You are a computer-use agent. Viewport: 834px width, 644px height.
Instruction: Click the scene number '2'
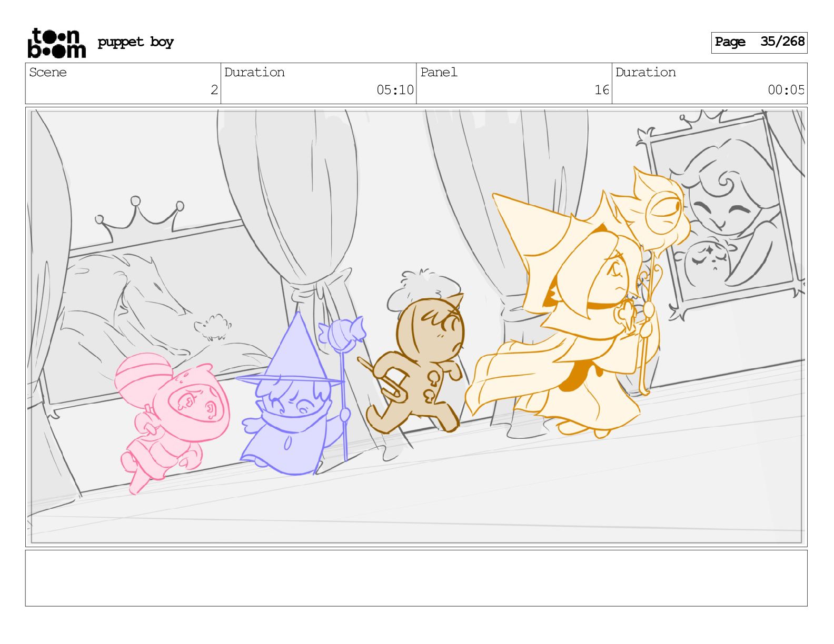point(214,90)
